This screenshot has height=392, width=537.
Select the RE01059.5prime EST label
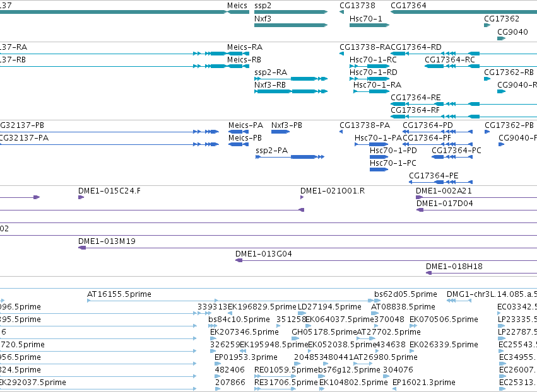pyautogui.click(x=286, y=370)
